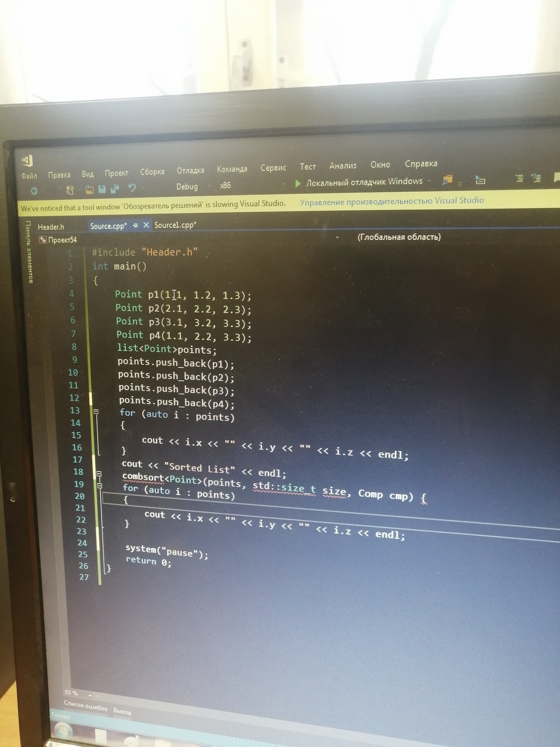Open the Панель элементов side panel
The image size is (560, 747).
tap(29, 252)
